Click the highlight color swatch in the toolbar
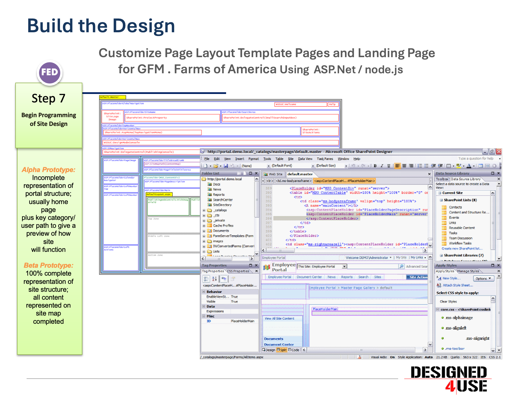Image resolution: width=532 pixels, height=399 pixels. [459, 166]
